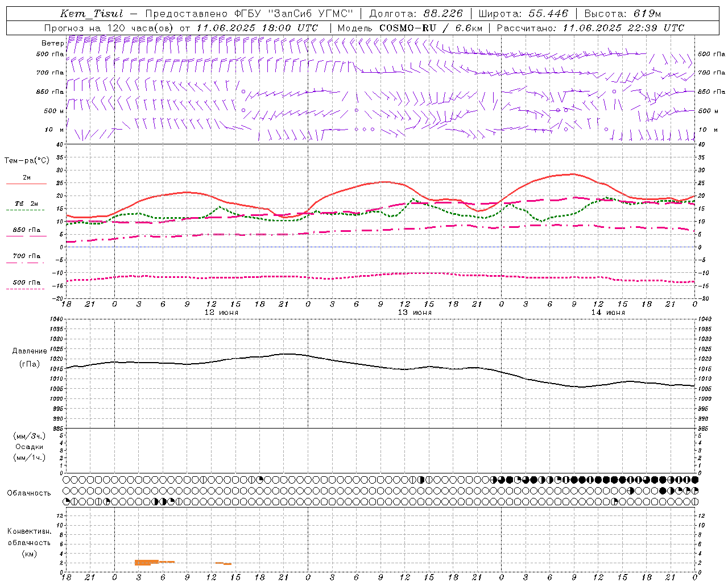Click the (мм/3ч.) precipitation unit label
Viewport: 728px width, 582px height.
(30, 436)
